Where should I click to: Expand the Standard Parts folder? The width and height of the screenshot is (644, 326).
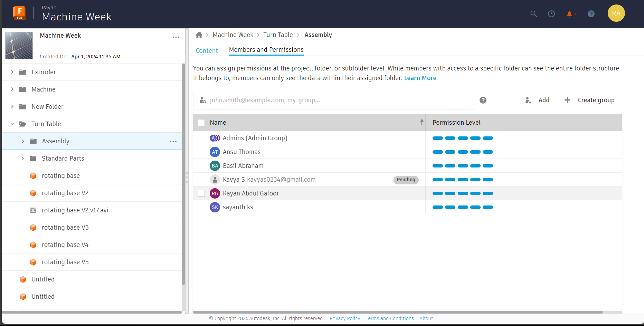pyautogui.click(x=23, y=159)
